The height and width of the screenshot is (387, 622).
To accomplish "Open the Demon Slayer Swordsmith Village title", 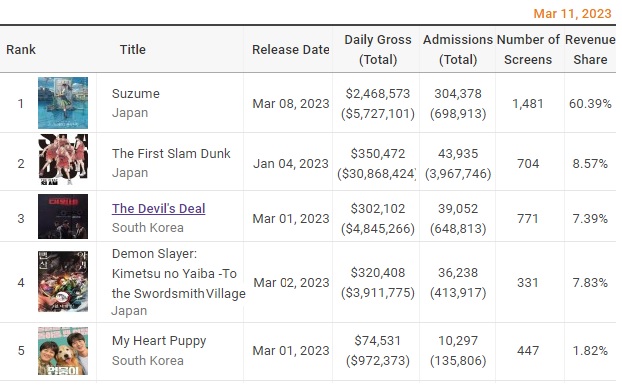I will point(179,274).
